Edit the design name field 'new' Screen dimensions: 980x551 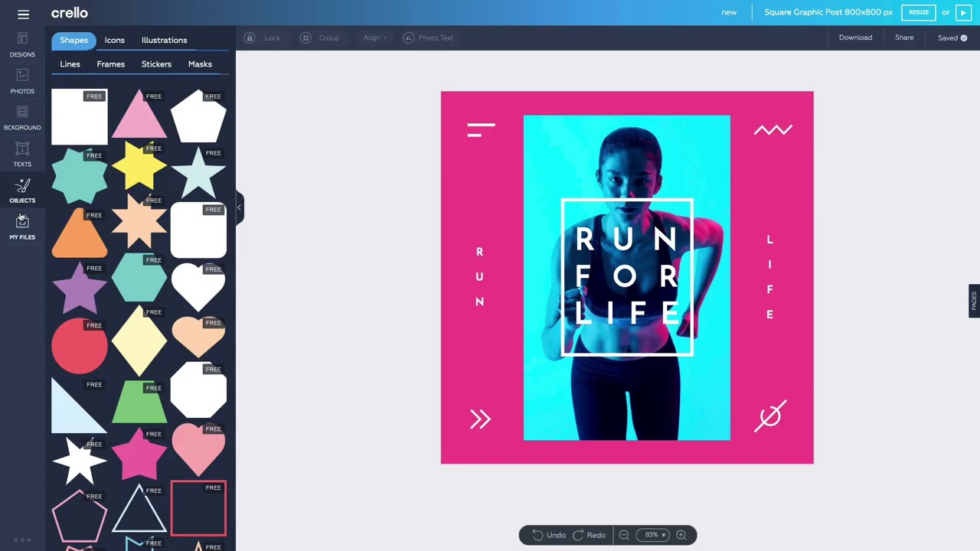tap(729, 12)
